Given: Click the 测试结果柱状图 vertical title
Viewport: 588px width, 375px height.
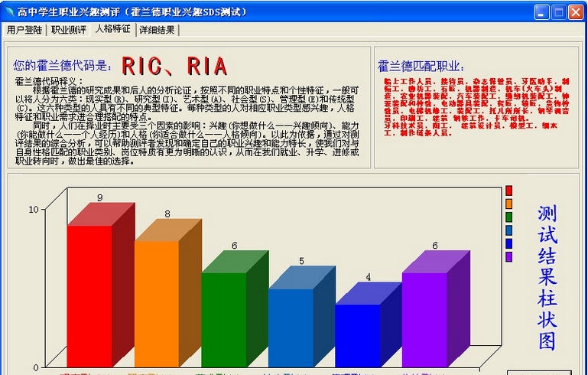Looking at the screenshot, I should coord(547,278).
